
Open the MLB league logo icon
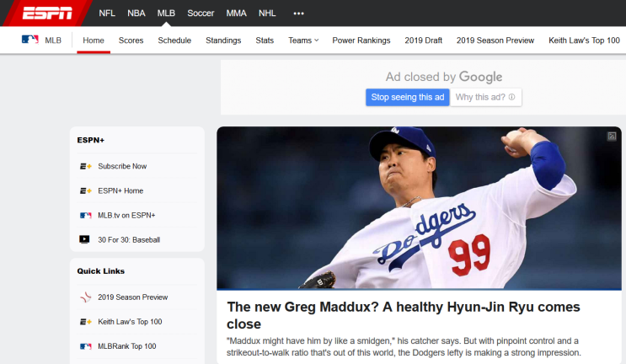coord(30,40)
